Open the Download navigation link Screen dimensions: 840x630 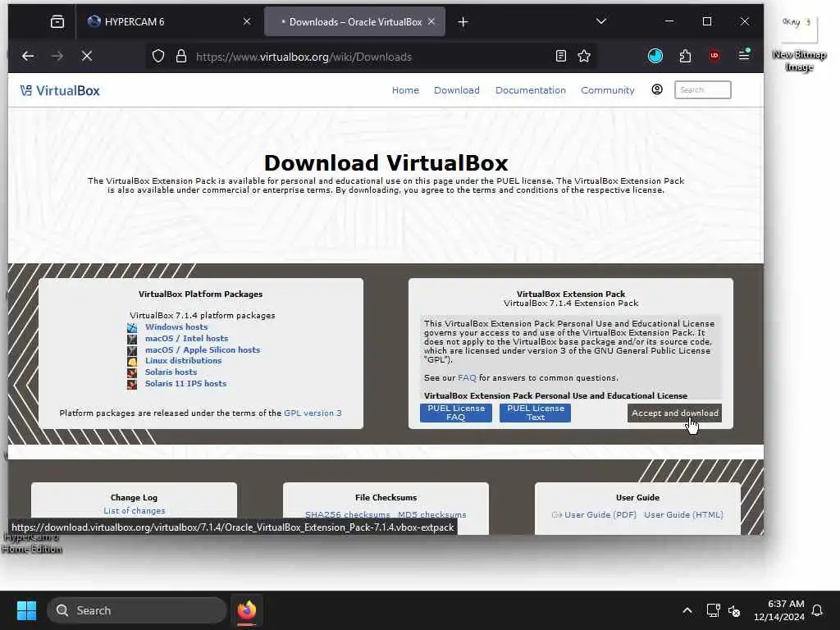(456, 90)
